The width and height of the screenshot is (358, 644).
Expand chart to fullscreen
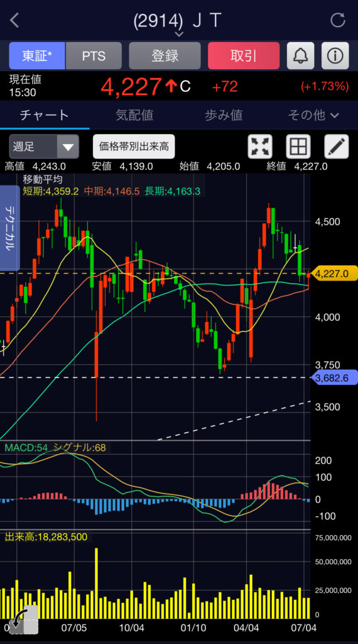pos(260,147)
